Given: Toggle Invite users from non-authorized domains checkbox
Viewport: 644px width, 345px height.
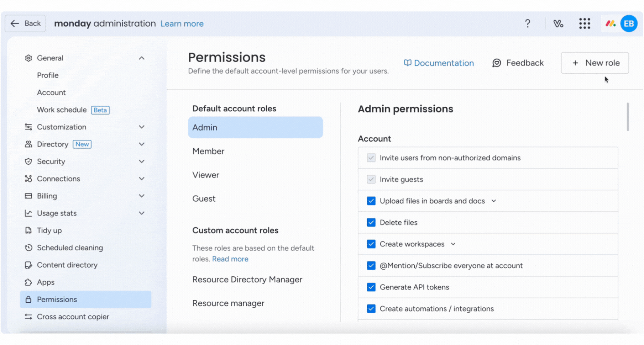Looking at the screenshot, I should pos(371,158).
